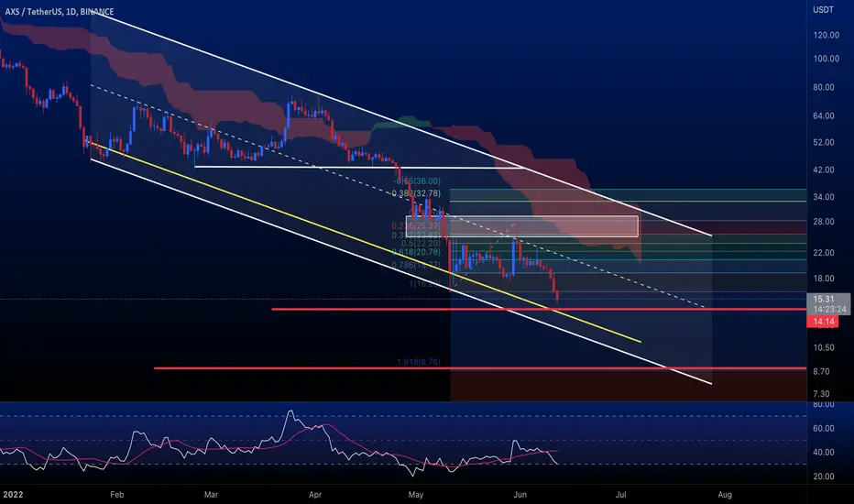
Task: Click the Mar label on time axis
Action: [x=211, y=495]
